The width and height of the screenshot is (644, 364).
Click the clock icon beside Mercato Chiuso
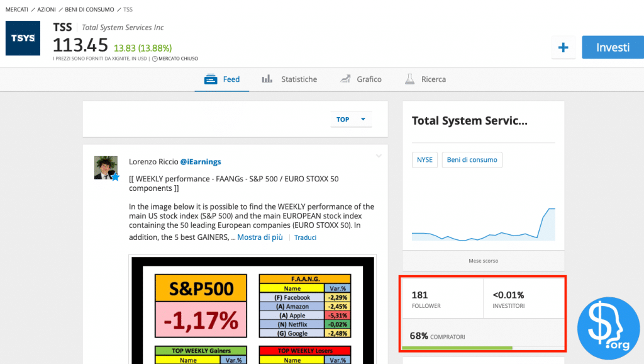(x=155, y=59)
